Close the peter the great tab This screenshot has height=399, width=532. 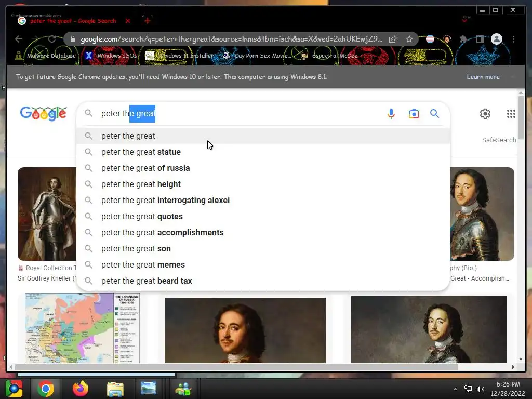[128, 21]
